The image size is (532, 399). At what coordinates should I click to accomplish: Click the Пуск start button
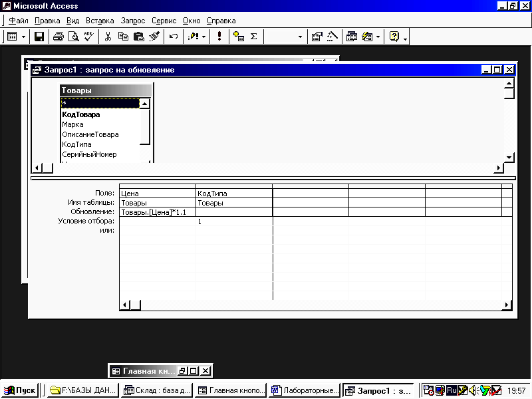tap(20, 390)
